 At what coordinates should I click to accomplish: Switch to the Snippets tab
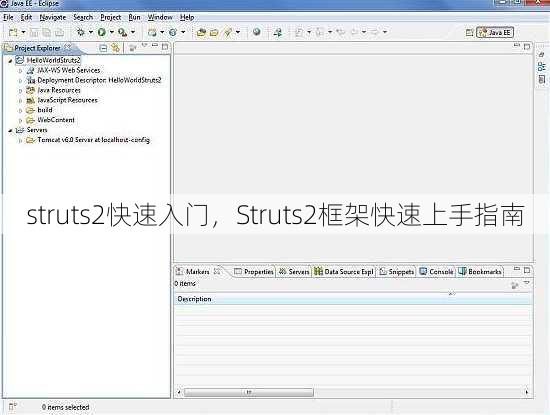point(397,272)
